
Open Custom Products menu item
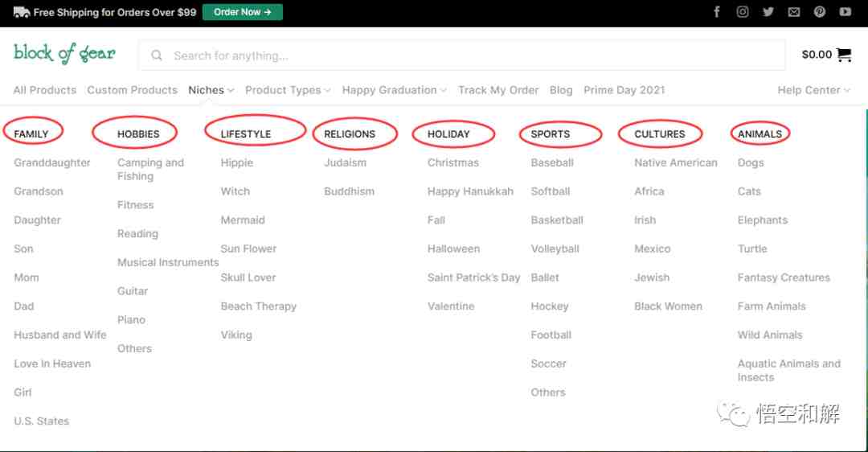coord(133,90)
